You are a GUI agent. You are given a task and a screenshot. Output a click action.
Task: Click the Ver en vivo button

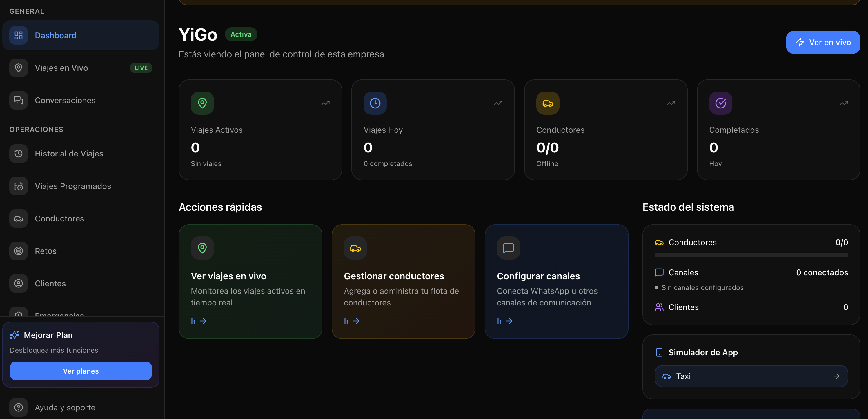coord(823,42)
